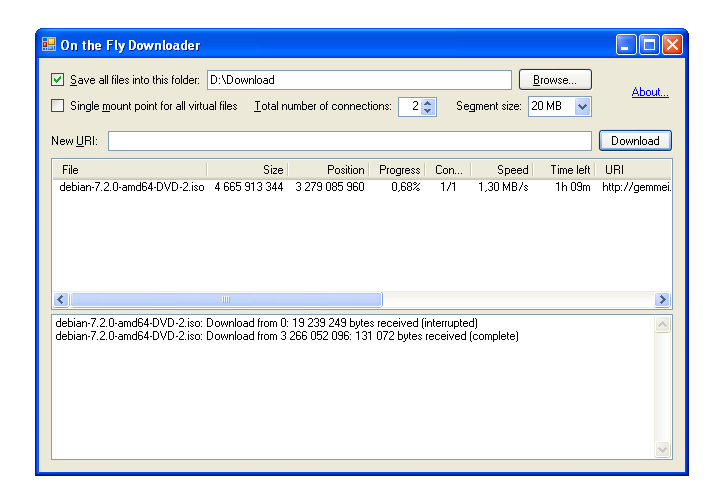Screen dimensions: 724x500
Task: Click the http://gemmei URI cell
Action: 636,187
